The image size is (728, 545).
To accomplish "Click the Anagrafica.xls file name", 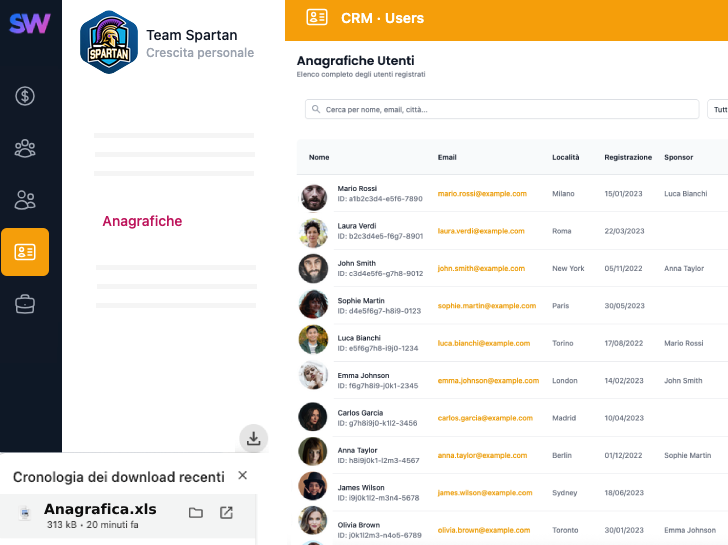I will [x=100, y=509].
